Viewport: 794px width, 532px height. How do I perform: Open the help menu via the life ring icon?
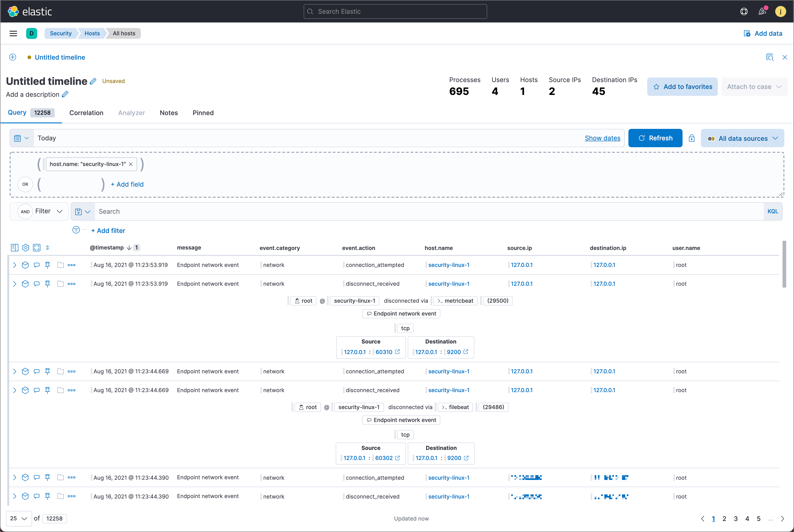(x=744, y=11)
